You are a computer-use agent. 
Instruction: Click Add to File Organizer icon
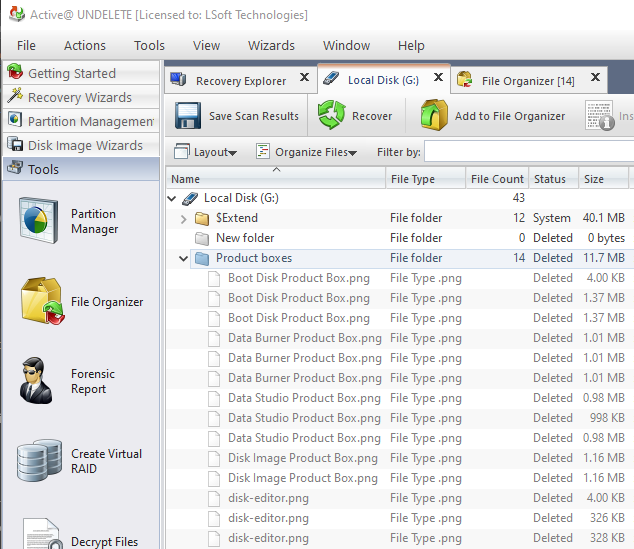click(x=434, y=116)
